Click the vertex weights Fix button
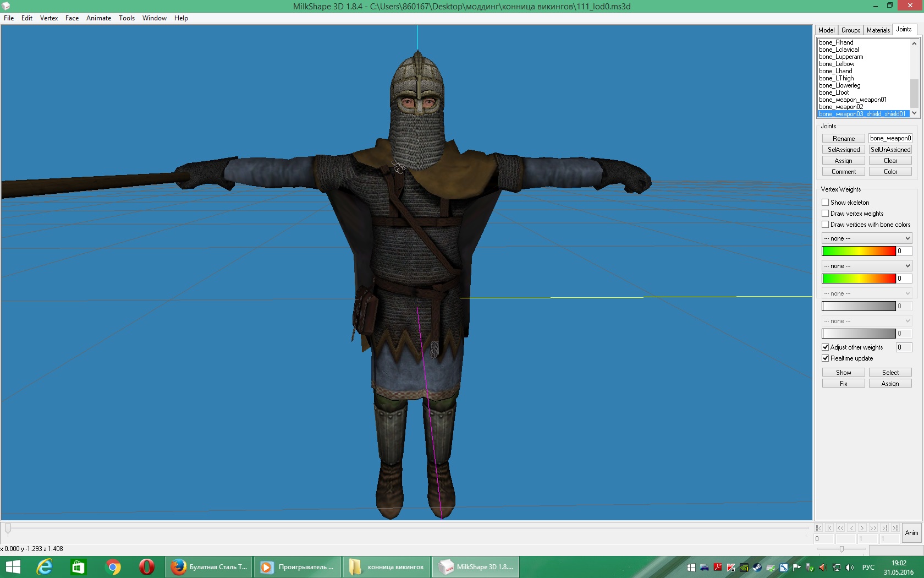 (843, 384)
